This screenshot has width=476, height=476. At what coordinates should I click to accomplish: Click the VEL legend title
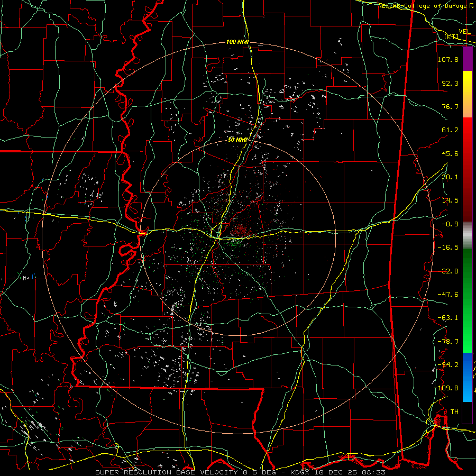[464, 32]
